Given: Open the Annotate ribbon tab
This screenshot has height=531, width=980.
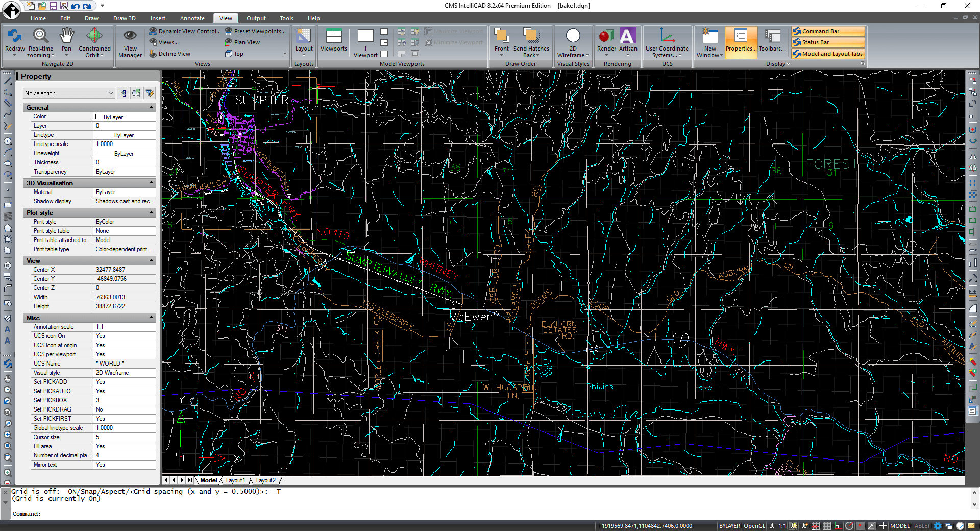Looking at the screenshot, I should pos(192,18).
